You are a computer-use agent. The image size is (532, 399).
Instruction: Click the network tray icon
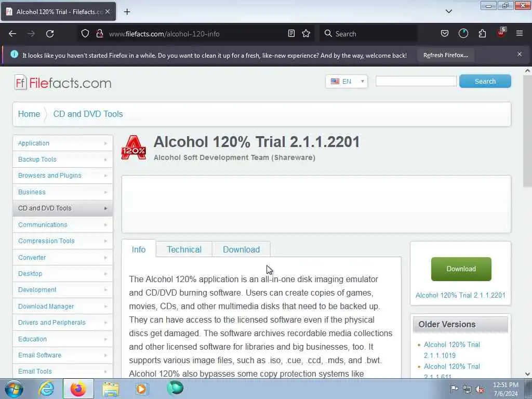(467, 389)
